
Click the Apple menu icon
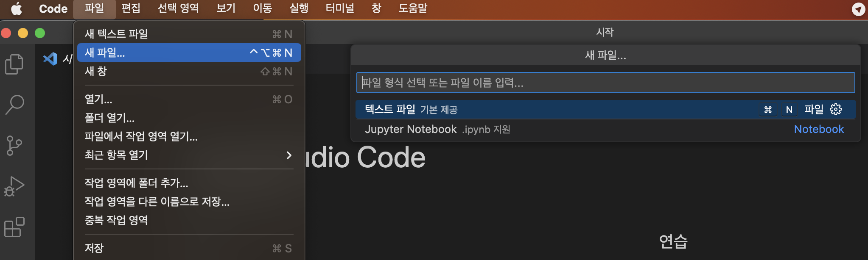click(16, 8)
